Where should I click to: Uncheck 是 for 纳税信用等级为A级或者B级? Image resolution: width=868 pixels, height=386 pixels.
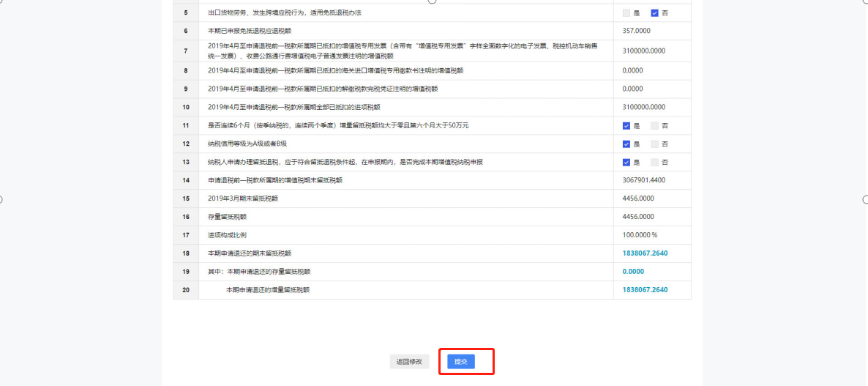pos(626,144)
